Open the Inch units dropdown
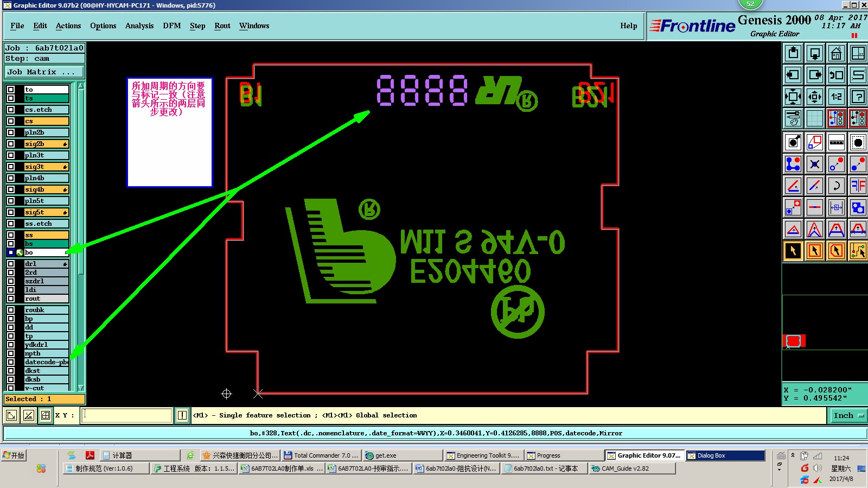This screenshot has width=868, height=488. [848, 416]
